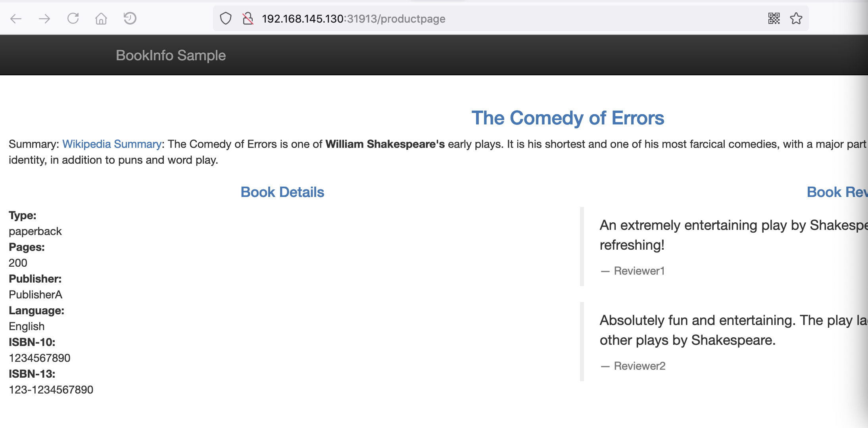Reload the page with the refresh icon
The height and width of the screenshot is (428, 868).
coord(73,19)
